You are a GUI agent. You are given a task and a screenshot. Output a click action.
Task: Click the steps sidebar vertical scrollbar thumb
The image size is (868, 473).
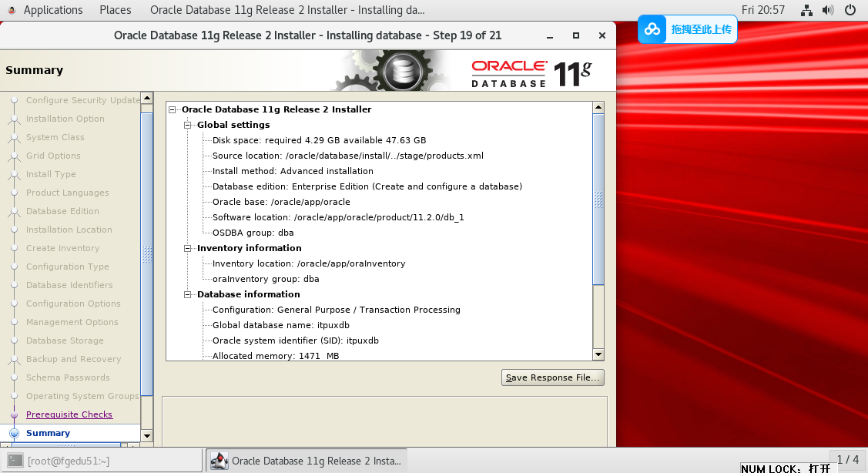click(146, 255)
